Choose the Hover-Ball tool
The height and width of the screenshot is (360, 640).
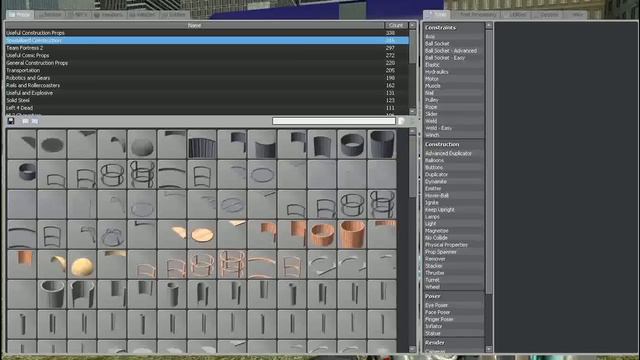coord(453,196)
